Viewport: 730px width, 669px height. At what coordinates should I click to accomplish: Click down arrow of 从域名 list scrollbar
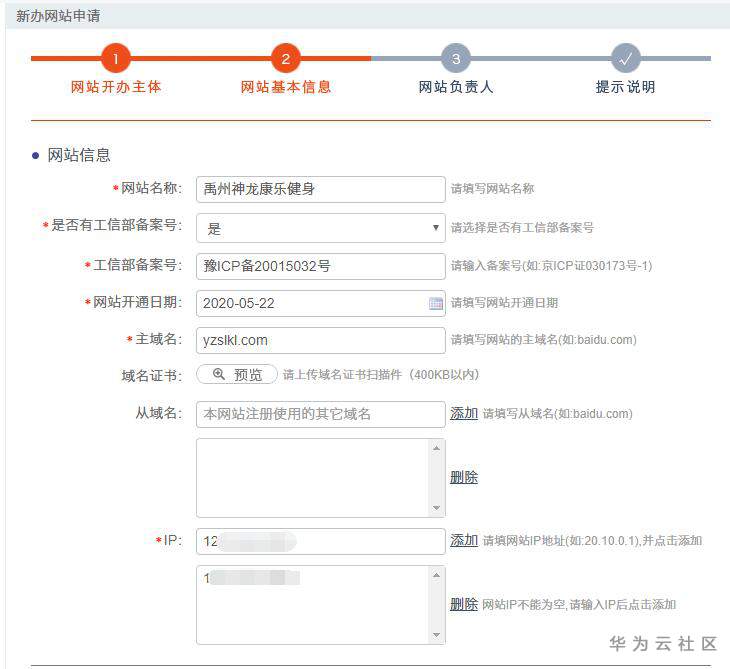[436, 507]
